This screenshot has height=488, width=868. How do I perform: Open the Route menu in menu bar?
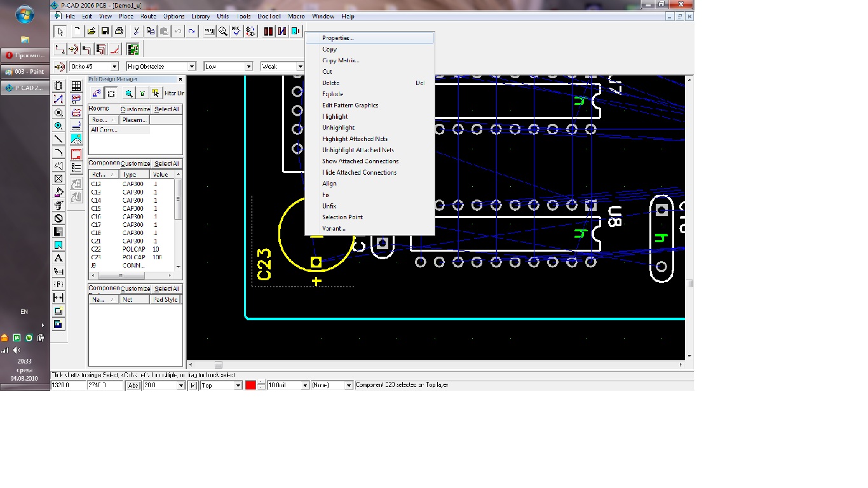pos(148,17)
